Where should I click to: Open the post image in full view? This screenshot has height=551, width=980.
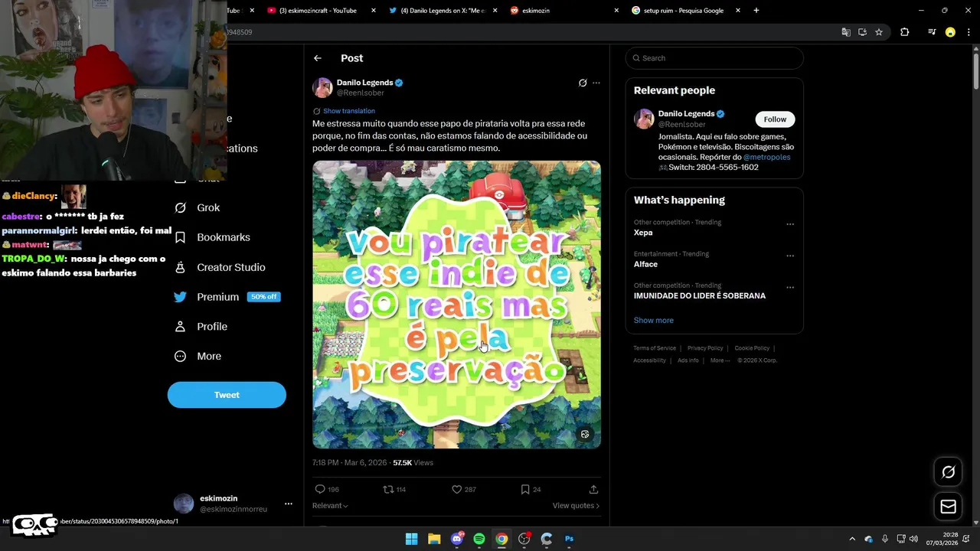[x=456, y=305]
